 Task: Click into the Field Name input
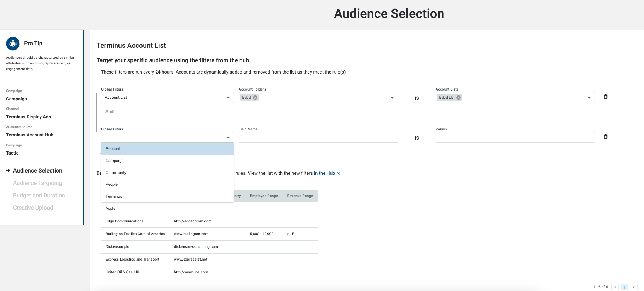click(318, 138)
